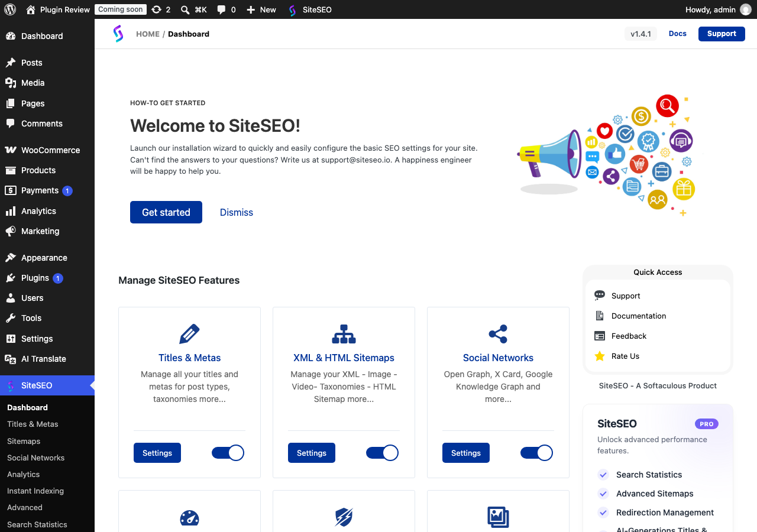The height and width of the screenshot is (532, 757).
Task: Click the Social Networks card title link
Action: point(498,358)
